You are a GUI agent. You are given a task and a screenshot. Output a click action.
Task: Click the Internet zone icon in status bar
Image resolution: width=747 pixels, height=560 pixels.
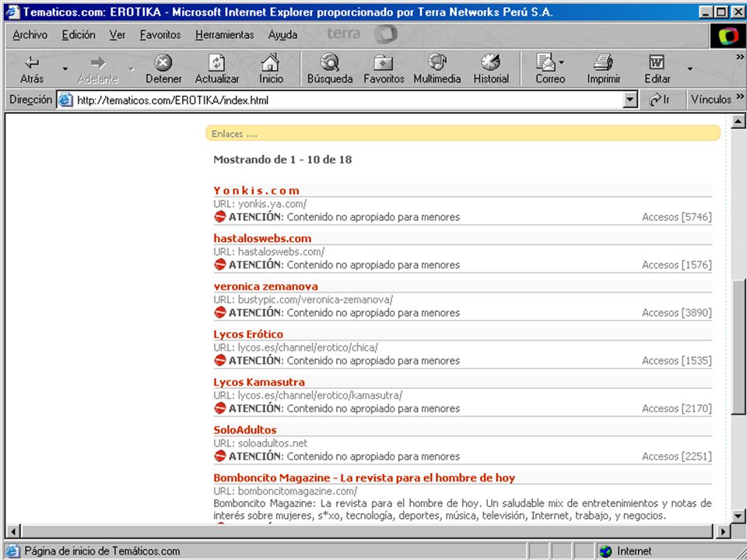pyautogui.click(x=605, y=551)
